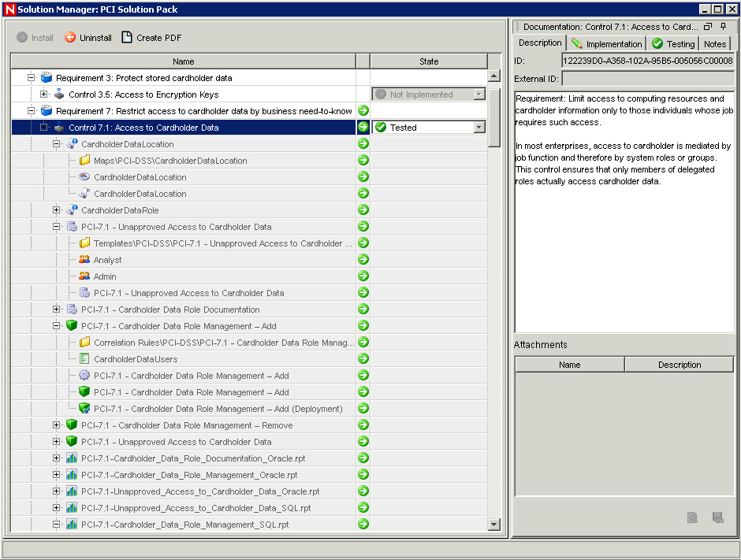Click report icon for PCI-7.1-Cardholder_Data_Role_Documentation_Oracle.rpt
Image resolution: width=741 pixels, height=560 pixels.
(x=72, y=458)
